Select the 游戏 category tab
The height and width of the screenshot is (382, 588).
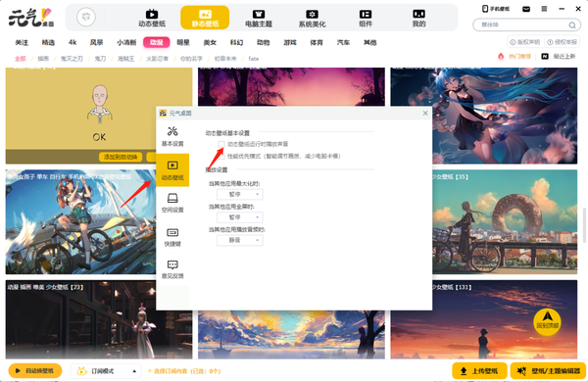click(290, 42)
